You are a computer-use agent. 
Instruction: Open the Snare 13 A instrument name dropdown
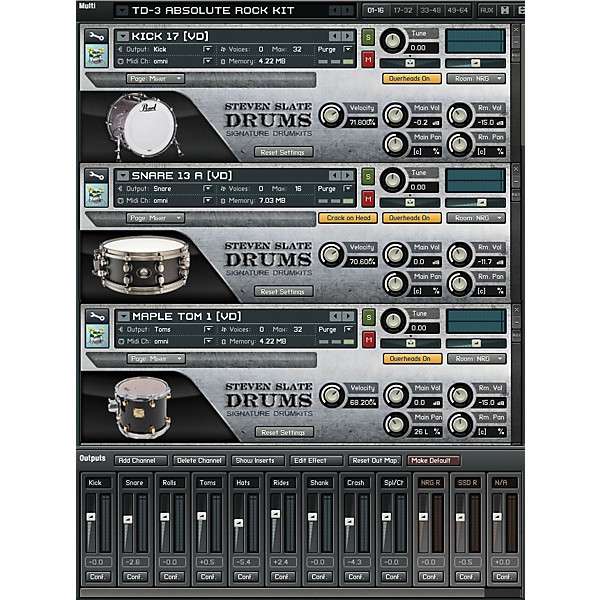(122, 175)
